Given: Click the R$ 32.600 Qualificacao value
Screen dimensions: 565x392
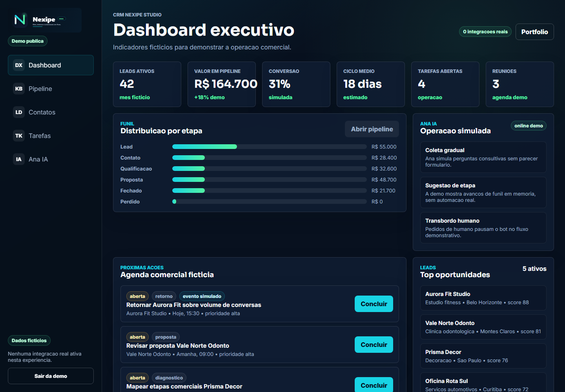Looking at the screenshot, I should 384,169.
